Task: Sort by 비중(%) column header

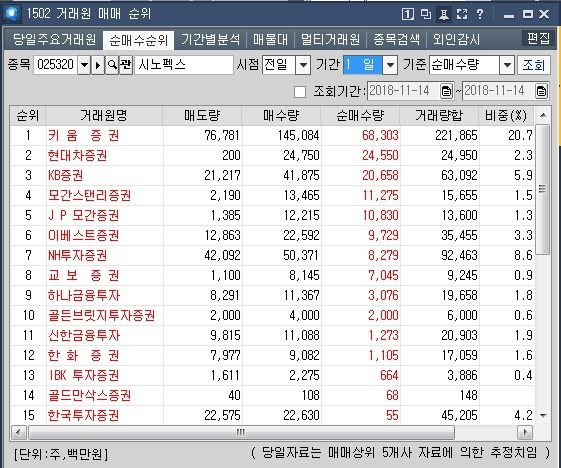Action: click(x=506, y=116)
